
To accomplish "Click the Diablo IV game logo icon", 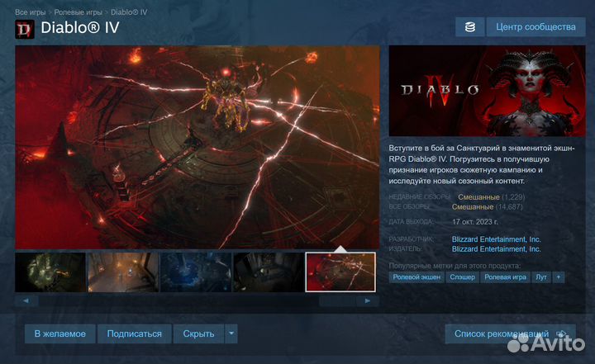I will pos(25,29).
